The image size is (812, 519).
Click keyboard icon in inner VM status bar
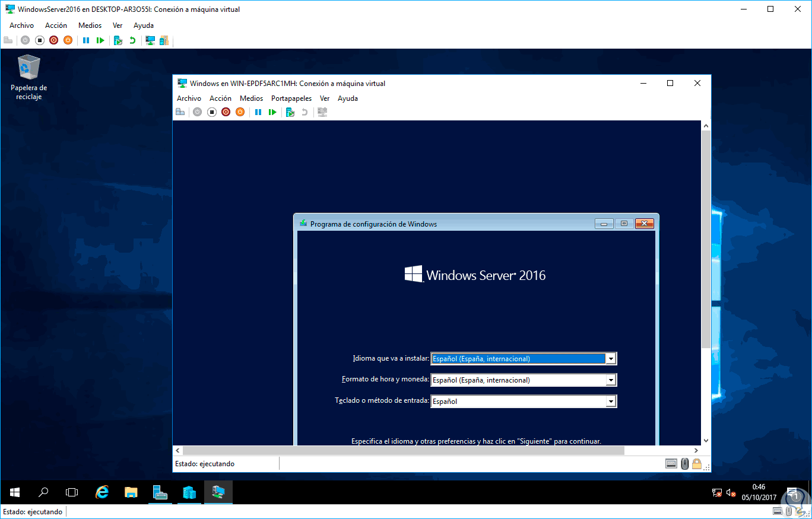[x=671, y=464]
